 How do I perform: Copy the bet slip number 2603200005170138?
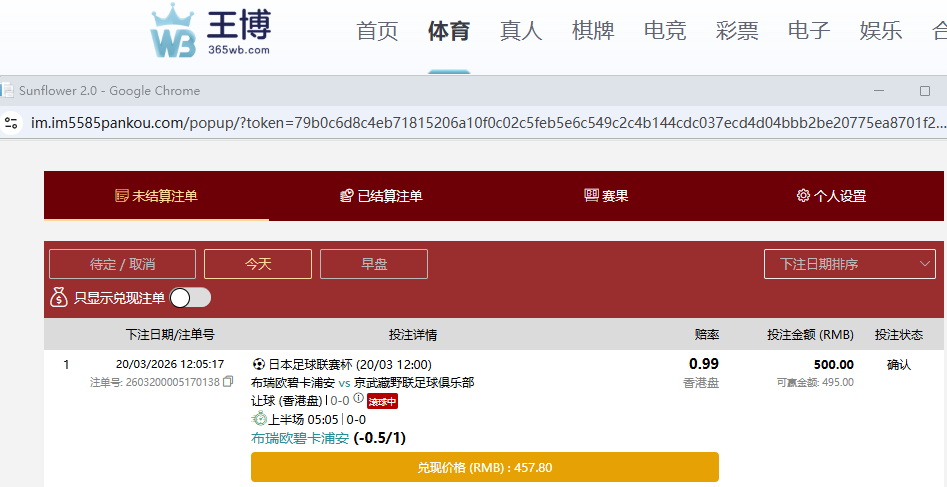[x=228, y=382]
